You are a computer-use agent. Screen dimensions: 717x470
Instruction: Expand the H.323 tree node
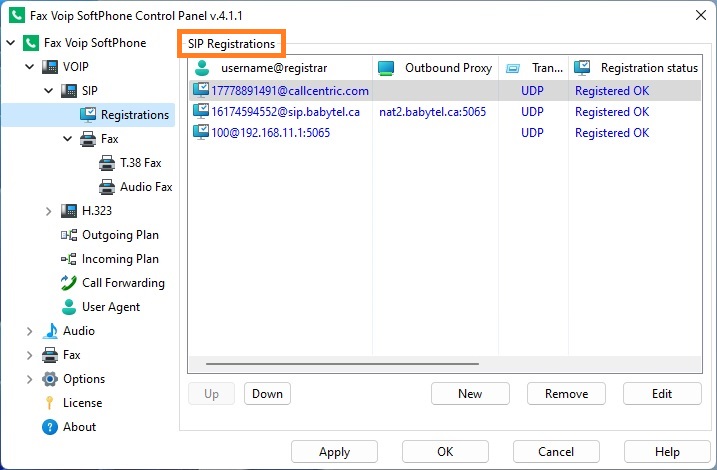48,211
